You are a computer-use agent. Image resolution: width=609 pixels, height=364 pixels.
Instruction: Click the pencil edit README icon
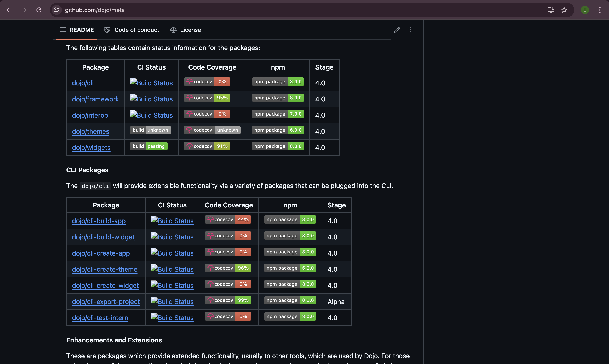click(x=397, y=30)
